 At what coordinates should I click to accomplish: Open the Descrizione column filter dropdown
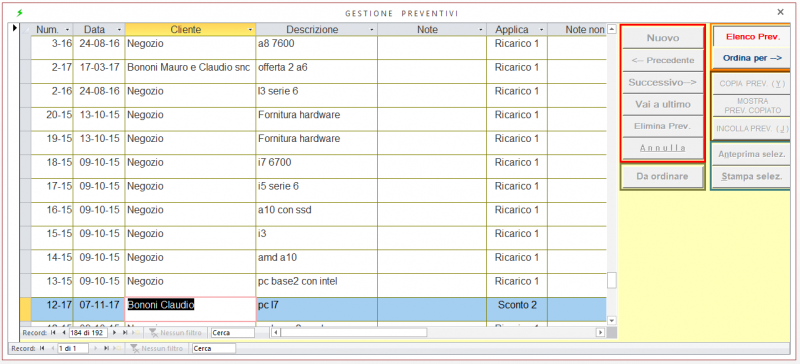click(372, 30)
